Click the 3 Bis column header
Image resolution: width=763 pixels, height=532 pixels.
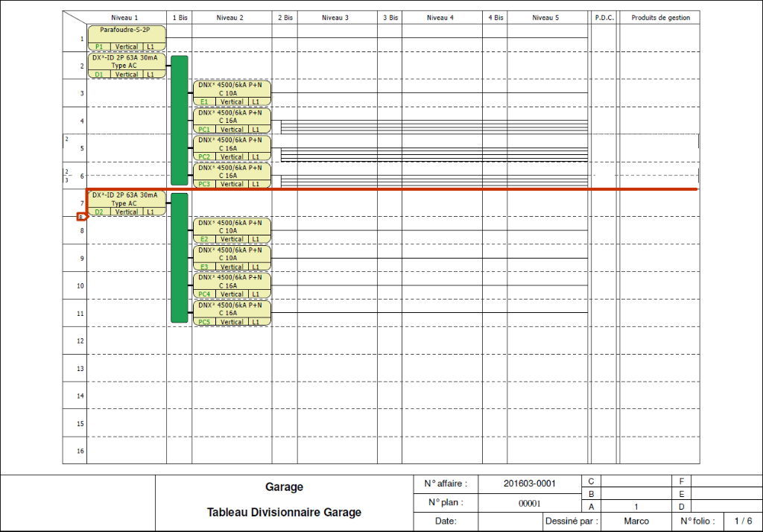tap(390, 18)
